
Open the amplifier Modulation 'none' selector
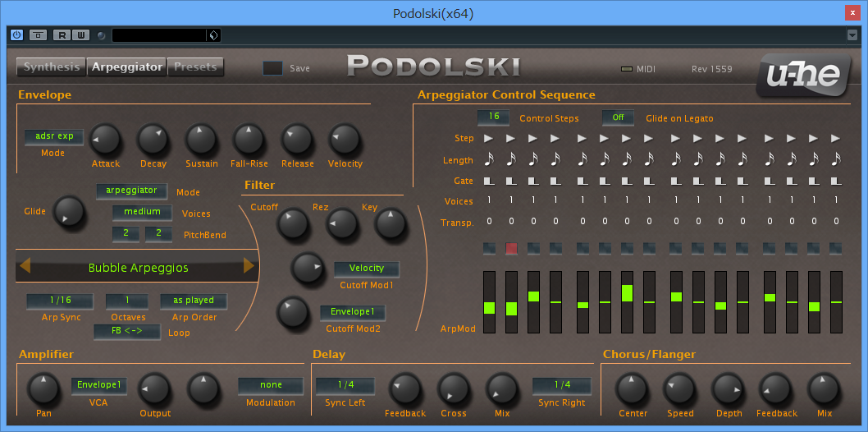[271, 385]
